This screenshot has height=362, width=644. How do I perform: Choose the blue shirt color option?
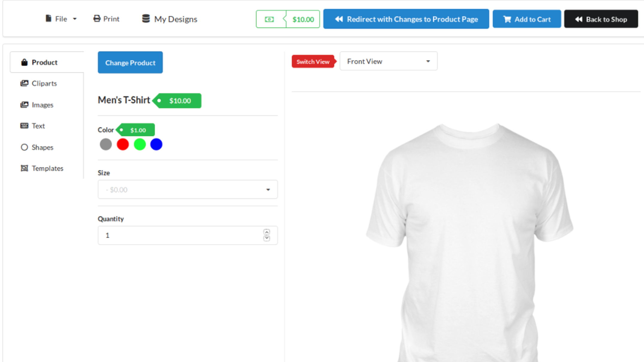(156, 144)
